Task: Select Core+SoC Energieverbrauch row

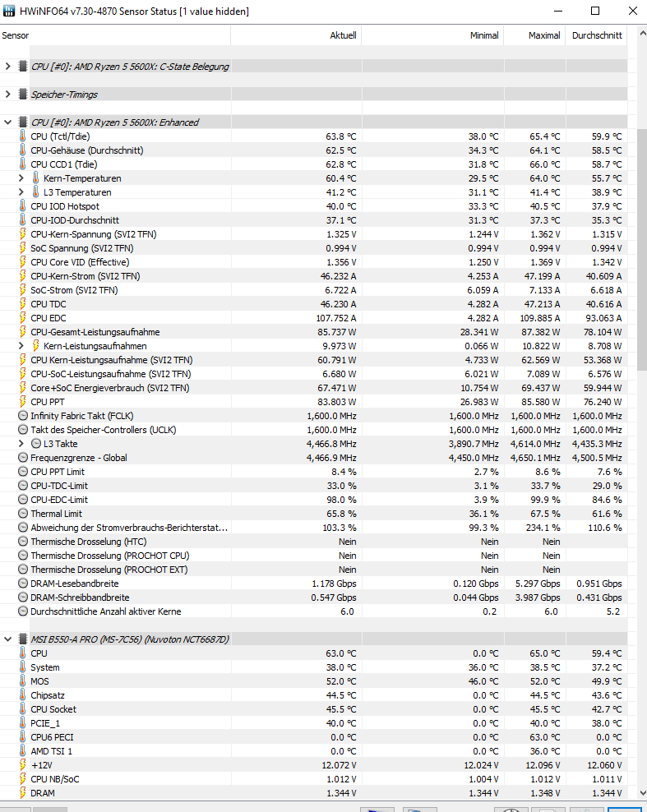Action: [x=314, y=388]
